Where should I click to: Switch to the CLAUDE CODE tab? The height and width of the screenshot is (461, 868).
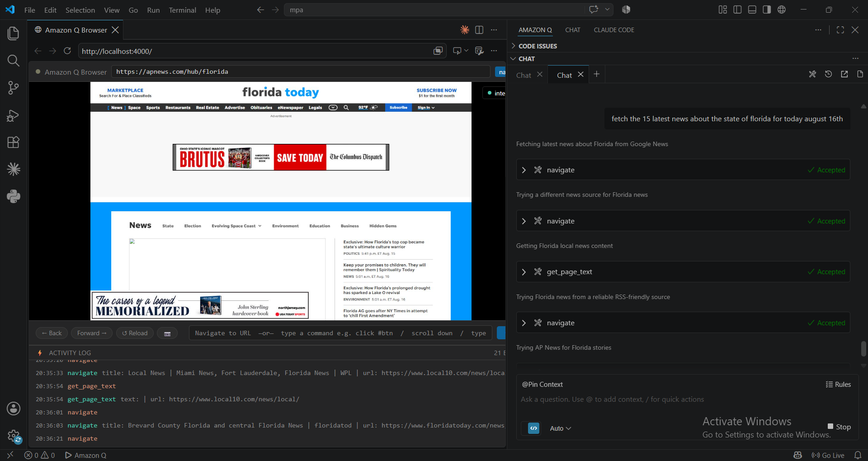click(614, 30)
